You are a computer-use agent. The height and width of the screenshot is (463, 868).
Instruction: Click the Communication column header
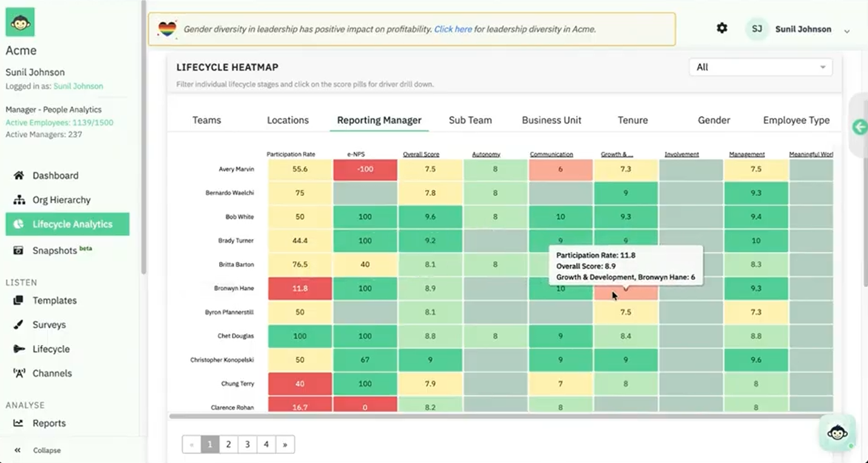(x=551, y=154)
